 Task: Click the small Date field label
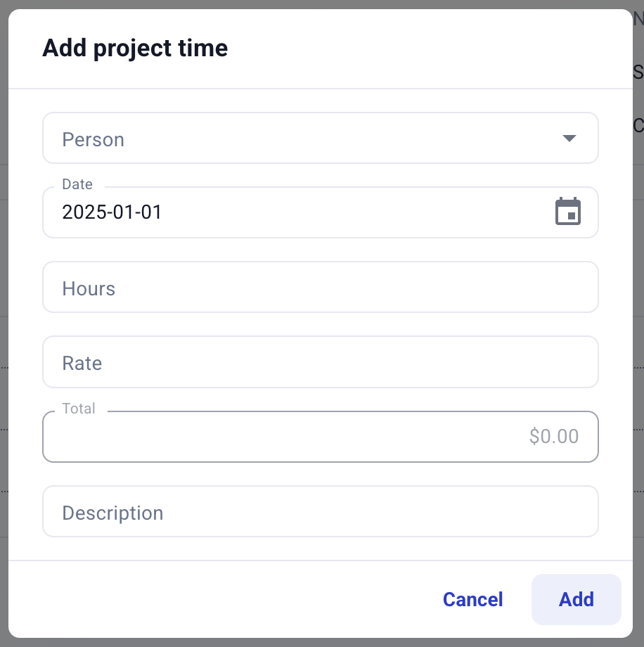(x=77, y=184)
